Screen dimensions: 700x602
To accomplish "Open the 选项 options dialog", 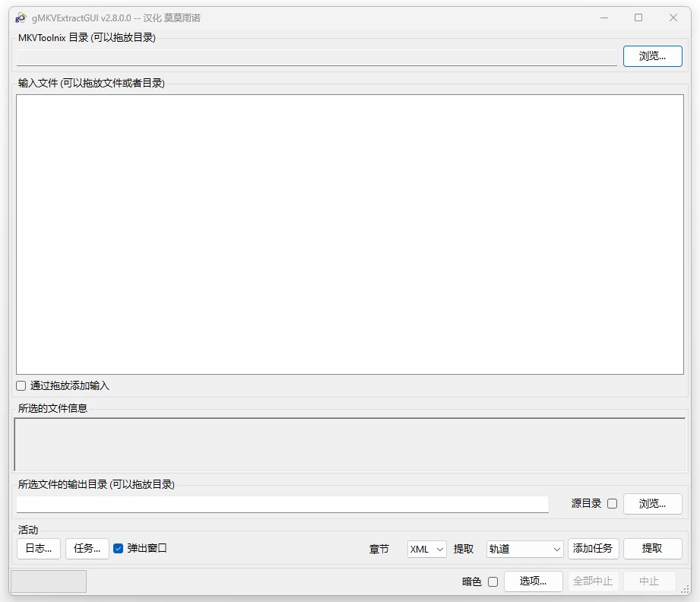I will [x=533, y=581].
